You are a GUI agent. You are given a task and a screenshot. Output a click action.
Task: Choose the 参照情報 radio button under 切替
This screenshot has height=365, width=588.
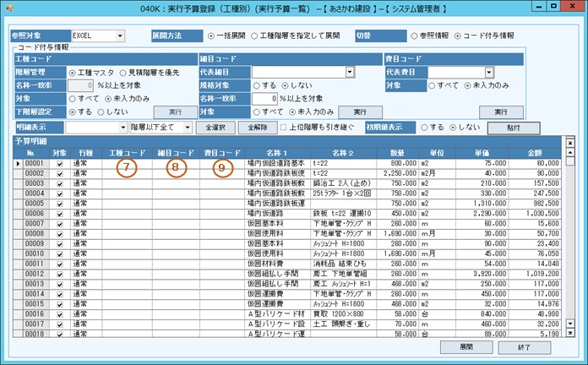413,37
